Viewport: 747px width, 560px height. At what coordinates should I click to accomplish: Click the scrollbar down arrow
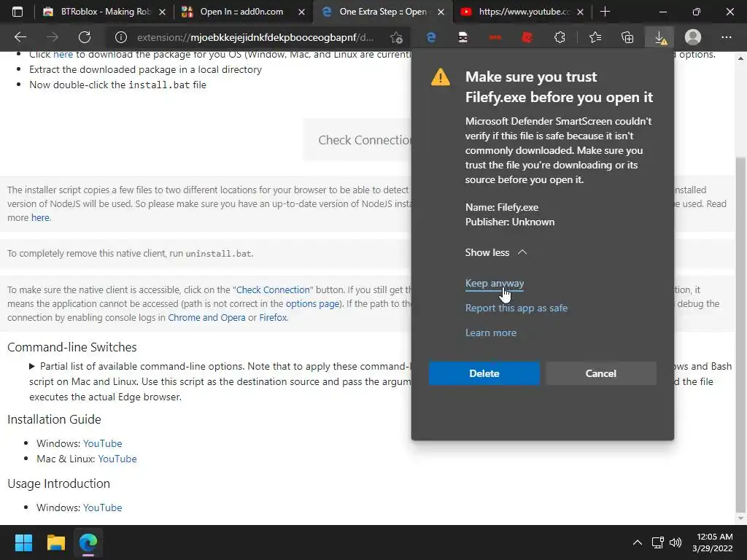point(741,518)
